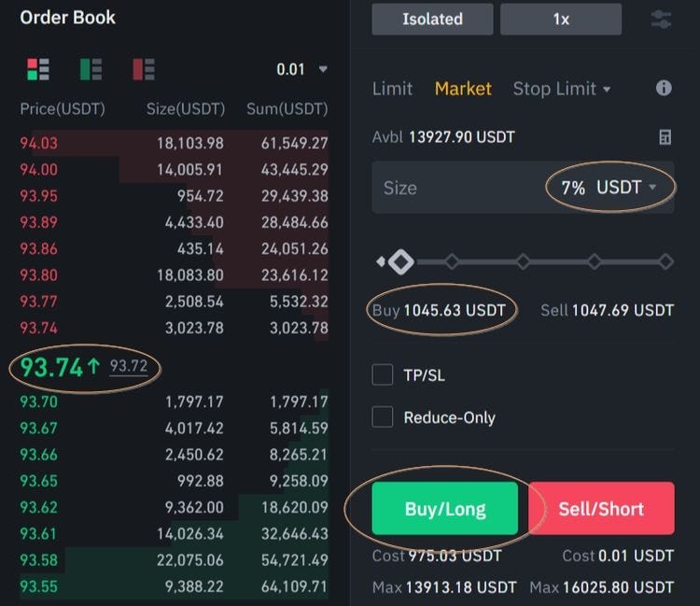Viewport: 700px width, 606px height.
Task: Select bid price 93.65
Action: [39, 481]
